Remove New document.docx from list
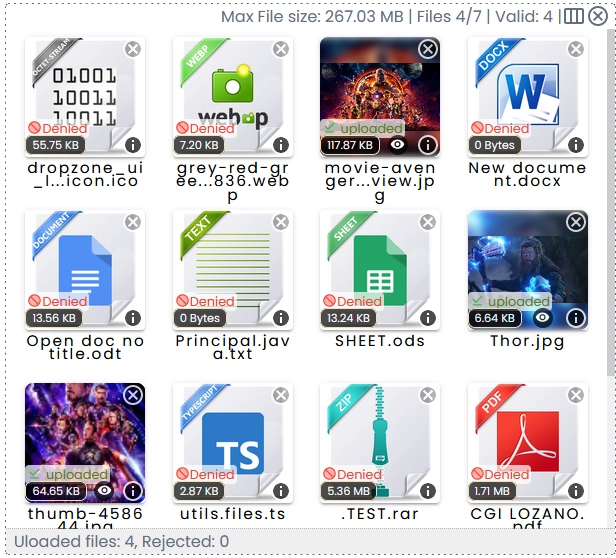This screenshot has height=558, width=616. (x=576, y=49)
